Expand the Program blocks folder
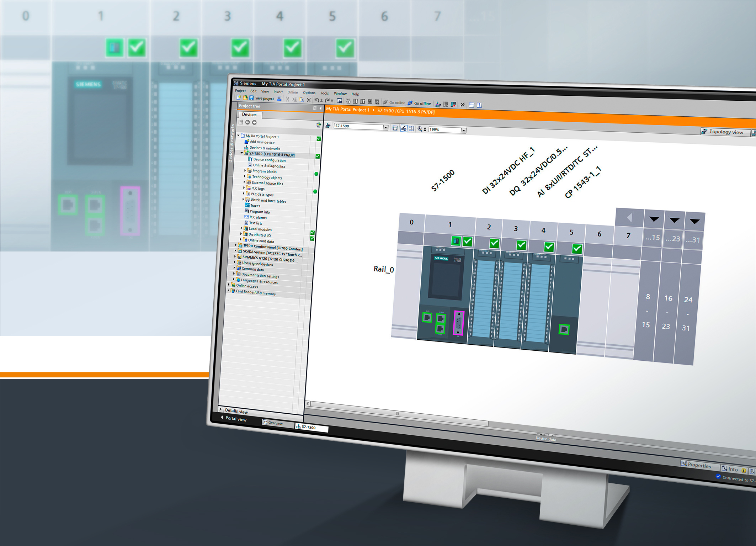 coord(245,171)
